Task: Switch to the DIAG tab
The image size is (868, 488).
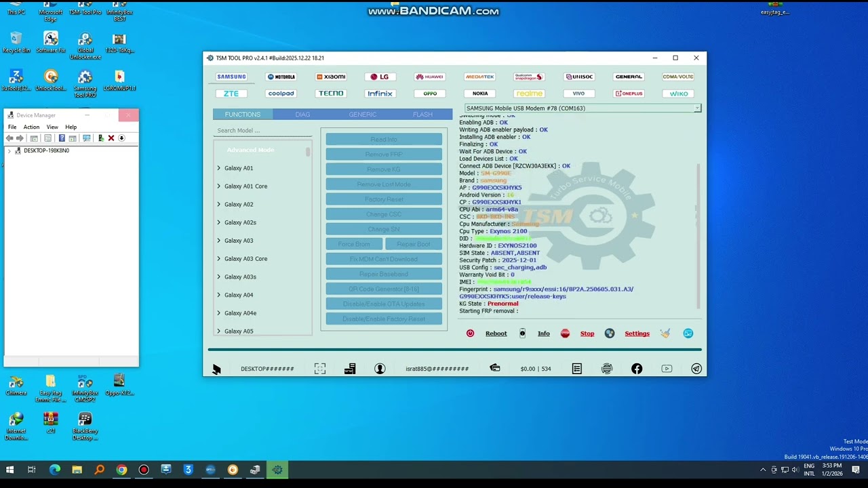Action: (x=302, y=115)
